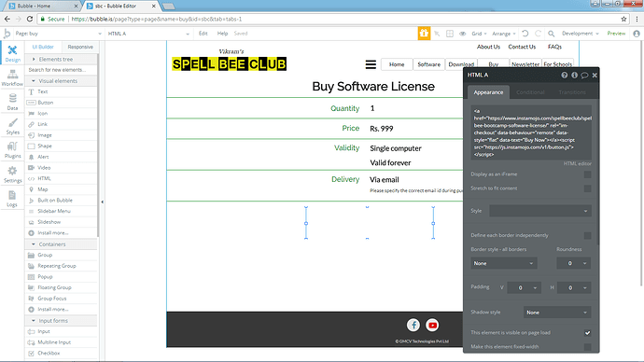644x362 pixels.
Task: Toggle Display as an iFrame checkbox
Action: click(x=588, y=174)
